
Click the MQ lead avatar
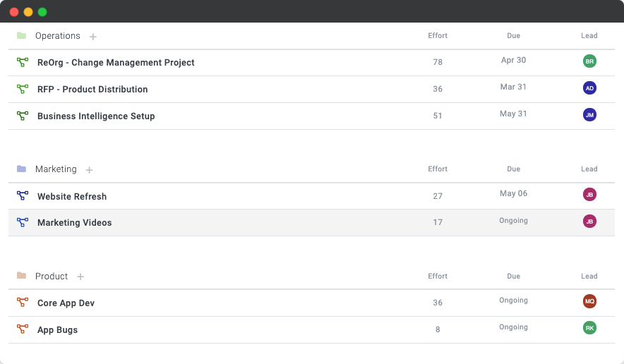pyautogui.click(x=589, y=302)
